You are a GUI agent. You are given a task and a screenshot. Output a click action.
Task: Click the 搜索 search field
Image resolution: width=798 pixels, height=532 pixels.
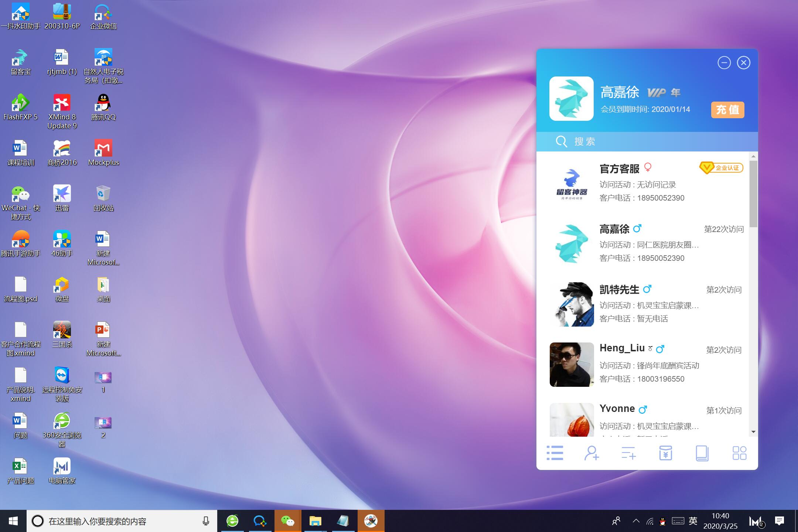click(647, 141)
